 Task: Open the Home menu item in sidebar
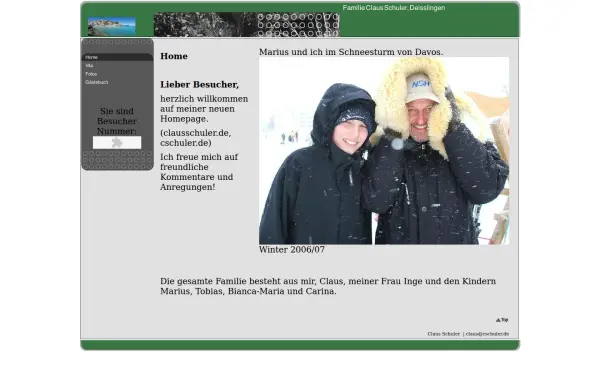[x=117, y=57]
